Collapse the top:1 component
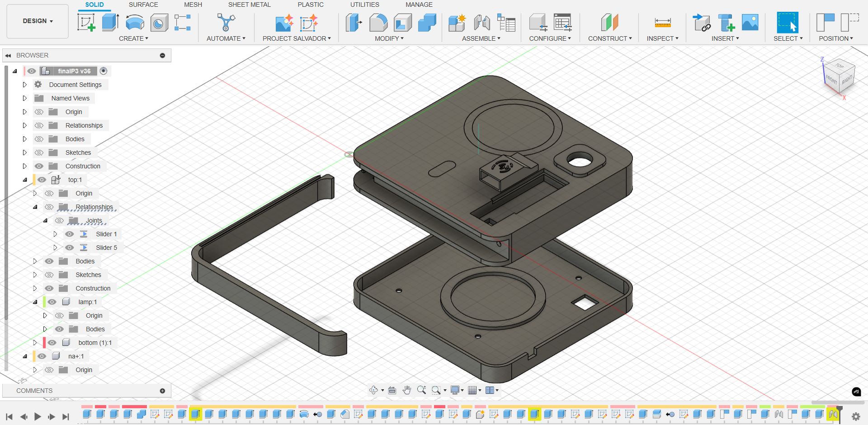The height and width of the screenshot is (425, 868). click(x=25, y=180)
